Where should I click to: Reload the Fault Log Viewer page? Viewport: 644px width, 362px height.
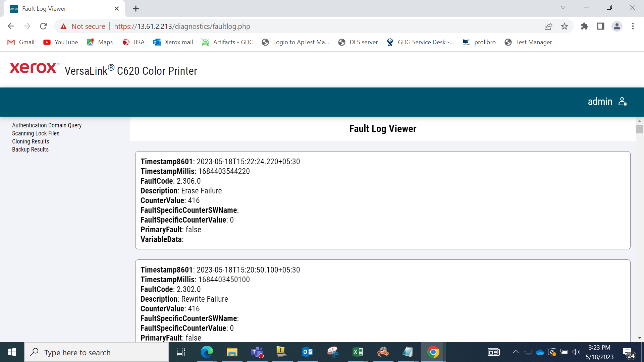click(43, 26)
